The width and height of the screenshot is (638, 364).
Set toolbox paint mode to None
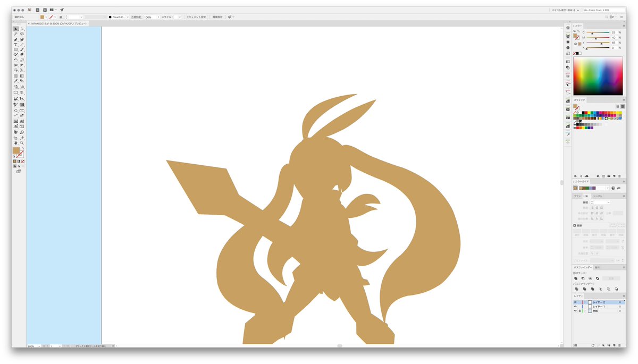(22, 160)
